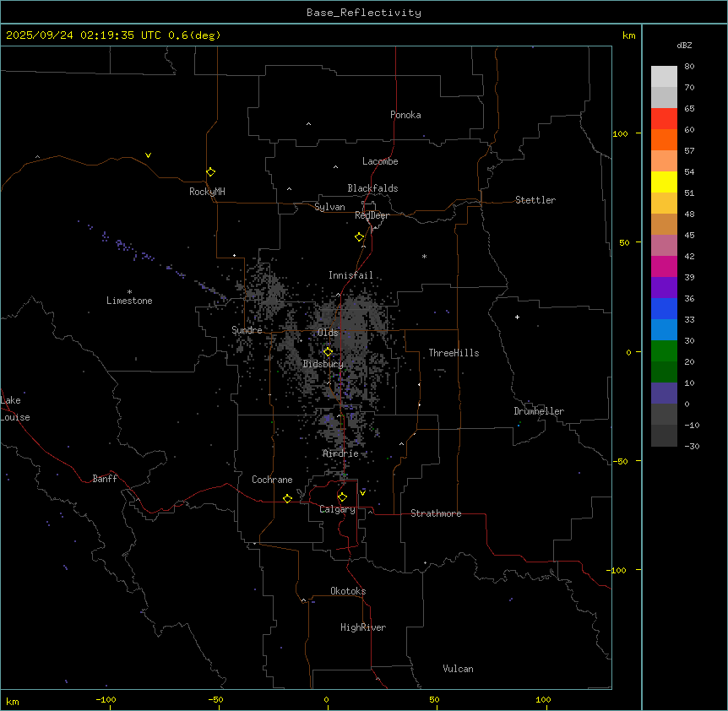
Task: Click the yellow chevron marker northwest of RockyMH
Action: (x=149, y=155)
